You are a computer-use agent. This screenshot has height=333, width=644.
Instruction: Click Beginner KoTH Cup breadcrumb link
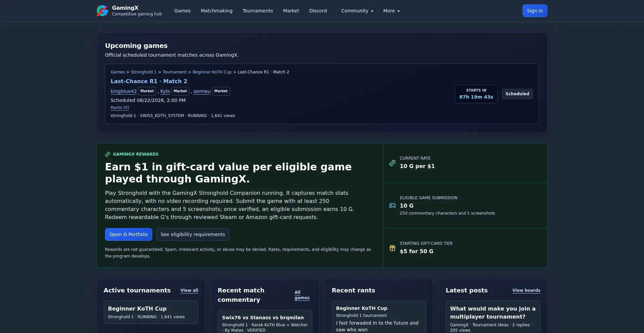pos(212,72)
